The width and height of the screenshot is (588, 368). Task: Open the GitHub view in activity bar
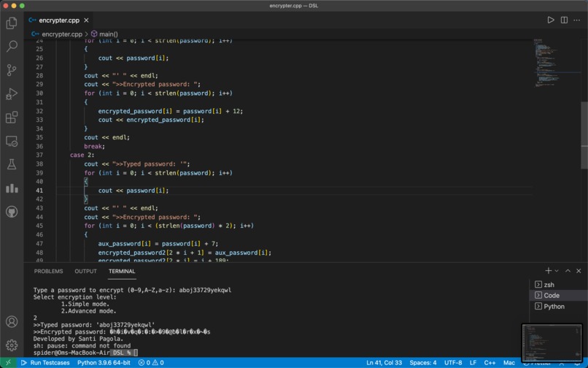(12, 212)
